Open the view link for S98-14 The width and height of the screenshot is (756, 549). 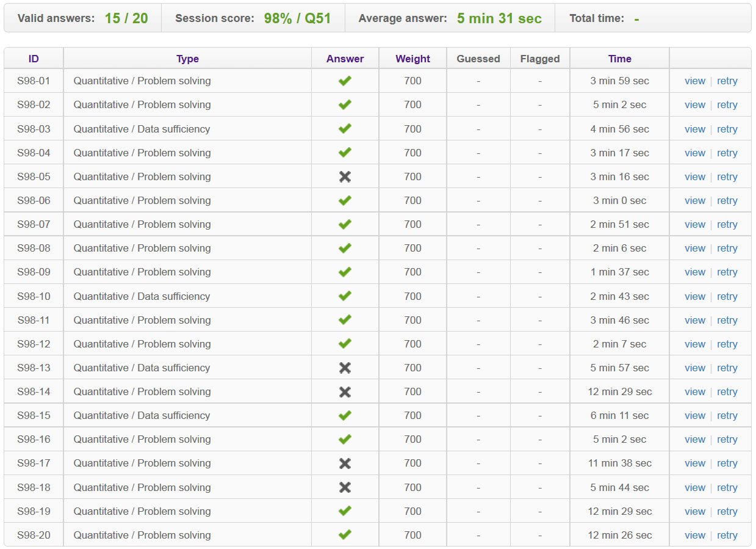694,391
